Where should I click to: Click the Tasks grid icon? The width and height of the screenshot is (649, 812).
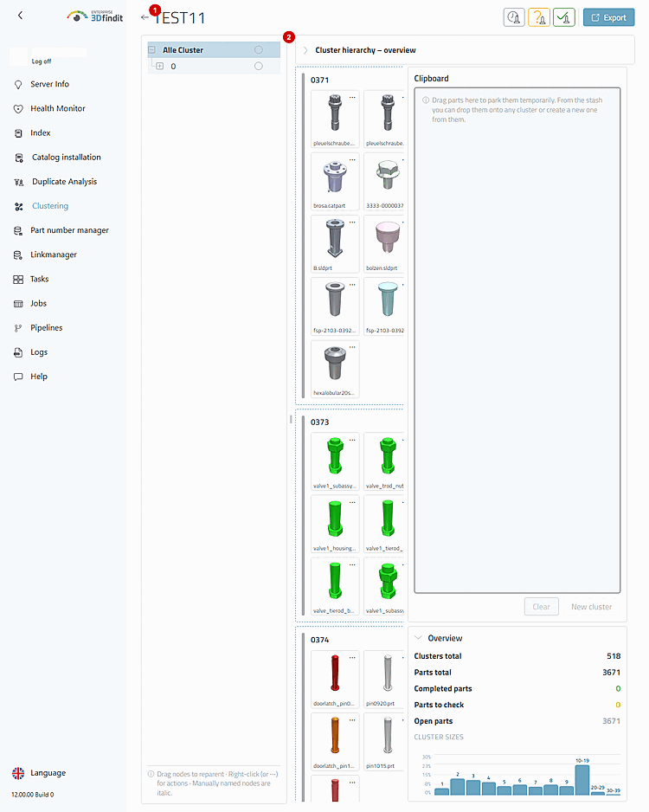click(18, 279)
